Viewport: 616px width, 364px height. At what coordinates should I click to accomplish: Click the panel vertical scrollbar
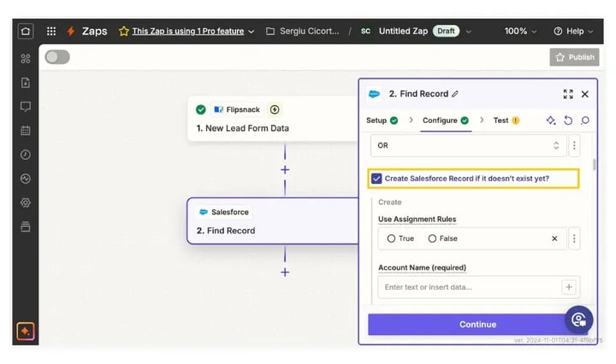(595, 165)
